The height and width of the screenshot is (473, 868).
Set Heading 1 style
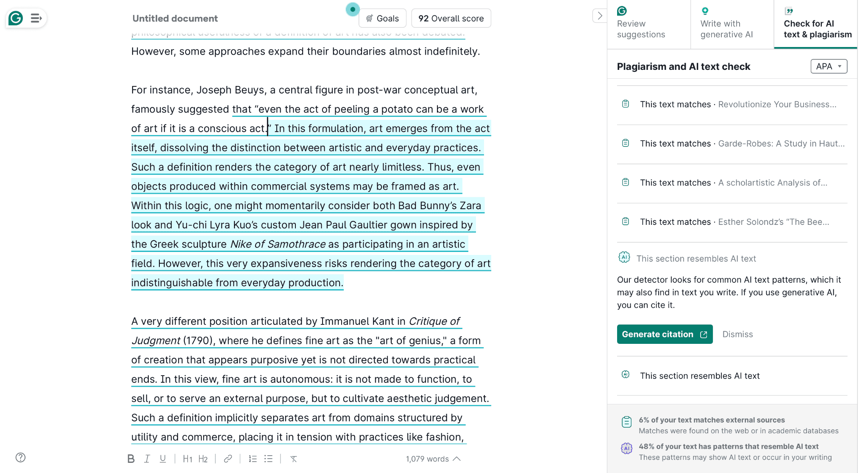pyautogui.click(x=187, y=459)
